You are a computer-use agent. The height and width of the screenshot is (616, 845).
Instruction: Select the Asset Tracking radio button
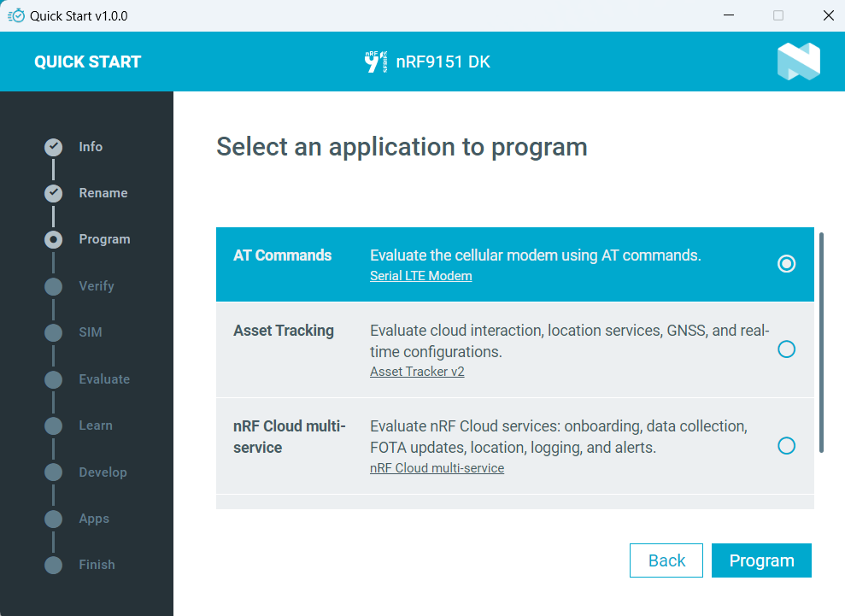point(786,349)
